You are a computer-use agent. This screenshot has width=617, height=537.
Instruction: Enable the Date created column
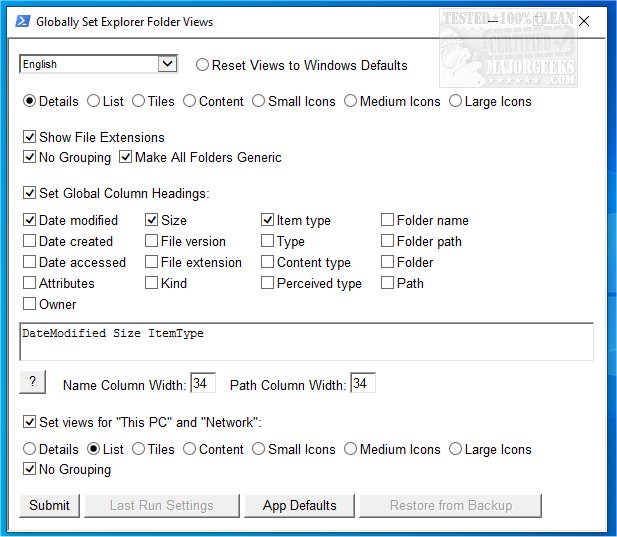click(30, 241)
